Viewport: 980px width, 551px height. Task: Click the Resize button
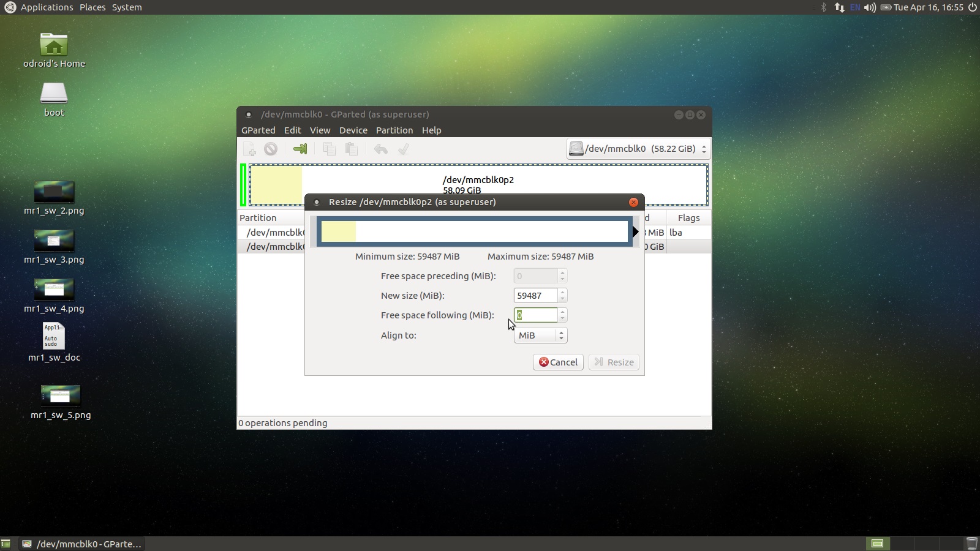(614, 362)
